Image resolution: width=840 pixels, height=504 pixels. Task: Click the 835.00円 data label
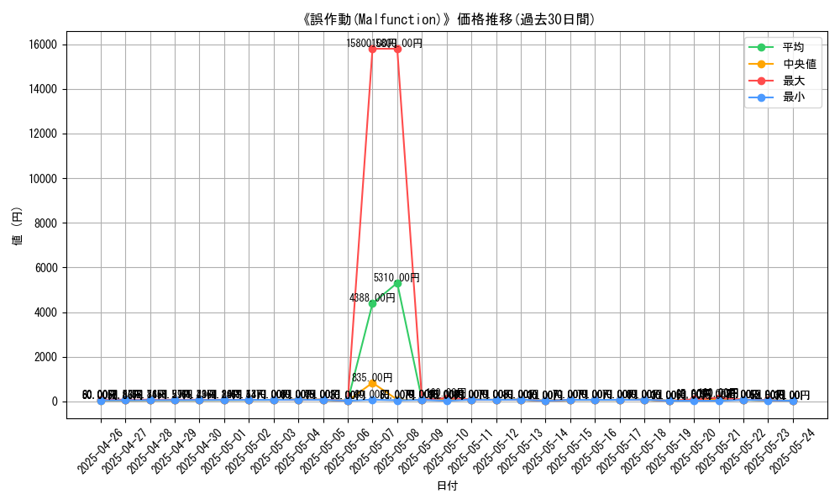[372, 378]
